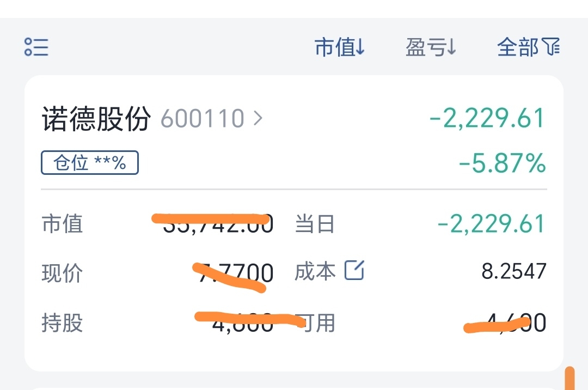This screenshot has height=390, width=588.
Task: Click the orange scroll indicator at the edge
Action: [569, 379]
